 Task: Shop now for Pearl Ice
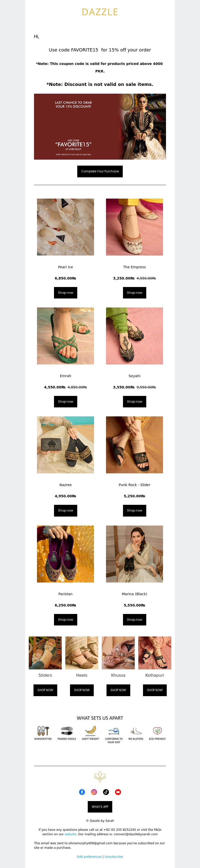point(65,292)
